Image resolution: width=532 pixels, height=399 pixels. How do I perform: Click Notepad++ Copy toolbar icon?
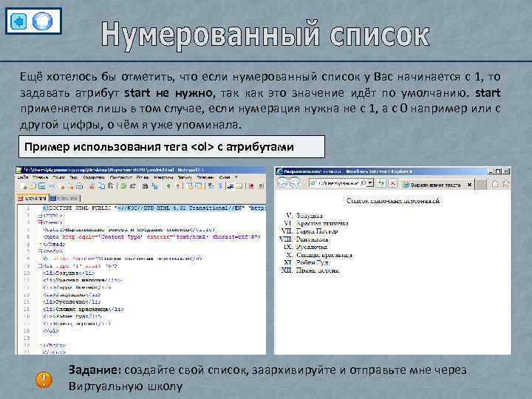(102, 186)
